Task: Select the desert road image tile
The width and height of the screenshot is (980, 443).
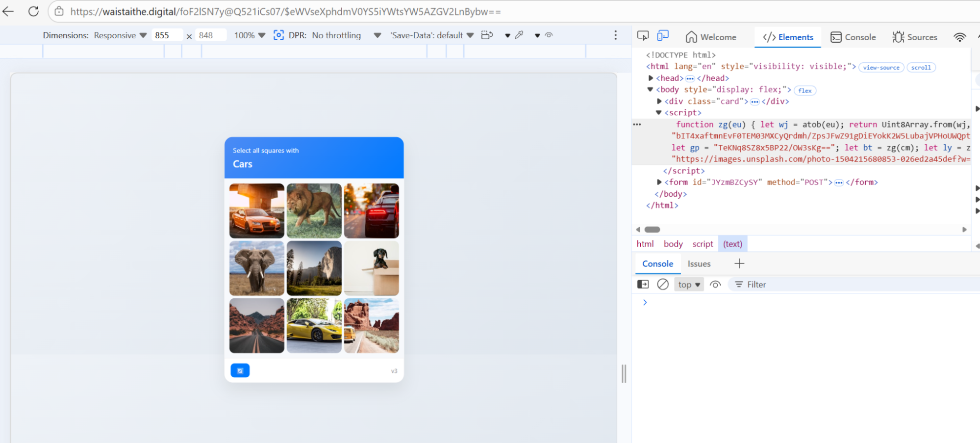Action: tap(257, 326)
